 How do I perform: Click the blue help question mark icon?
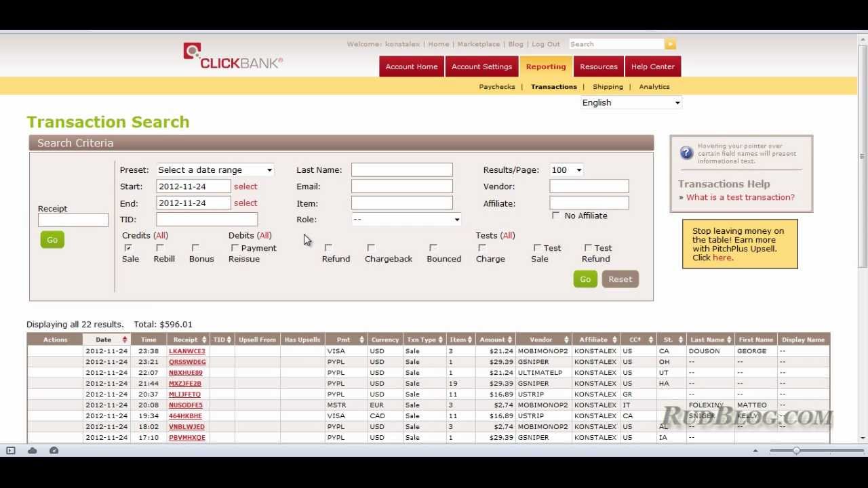coord(686,152)
